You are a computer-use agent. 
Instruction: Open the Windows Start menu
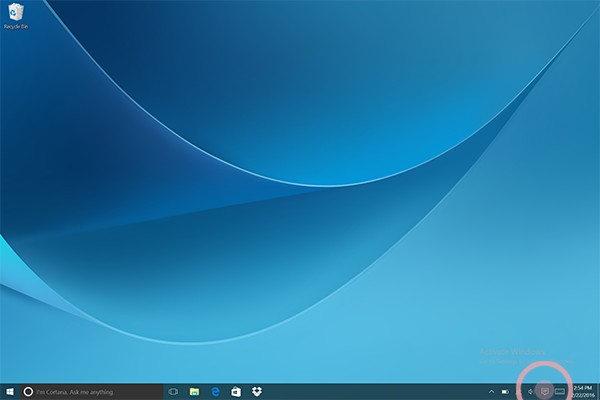(10, 392)
